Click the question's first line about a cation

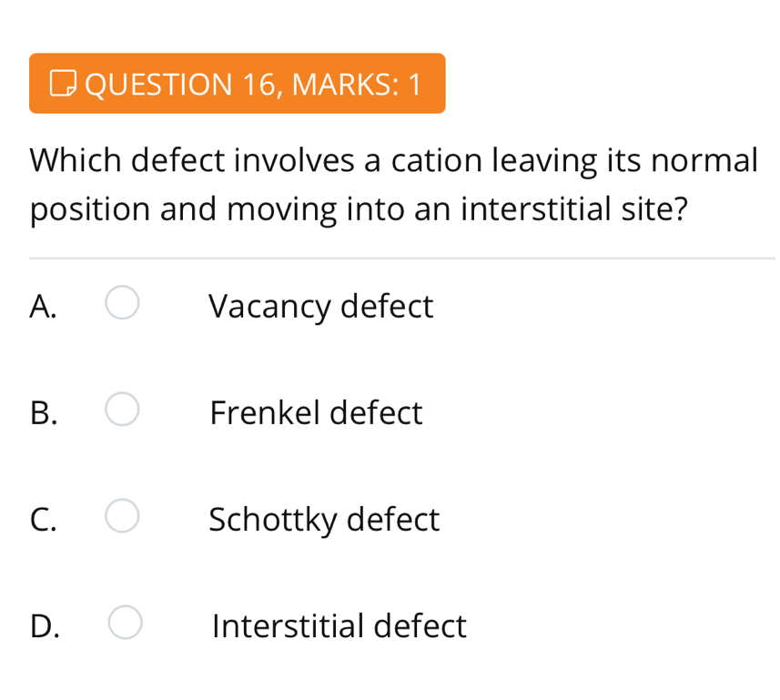[x=393, y=160]
